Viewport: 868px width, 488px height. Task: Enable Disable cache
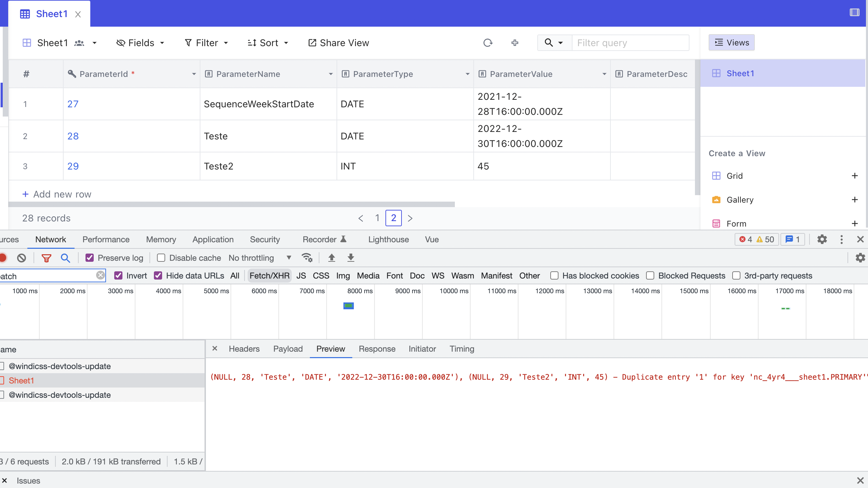click(161, 258)
